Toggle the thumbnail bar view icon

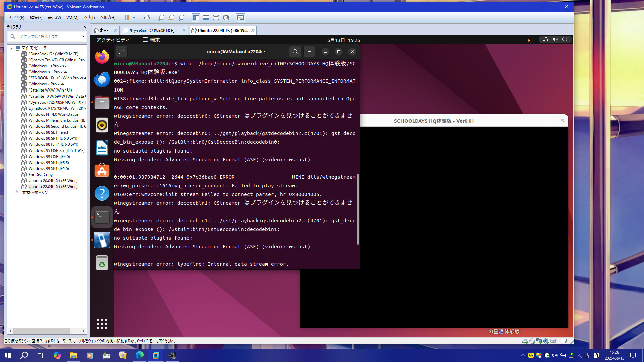point(206,18)
